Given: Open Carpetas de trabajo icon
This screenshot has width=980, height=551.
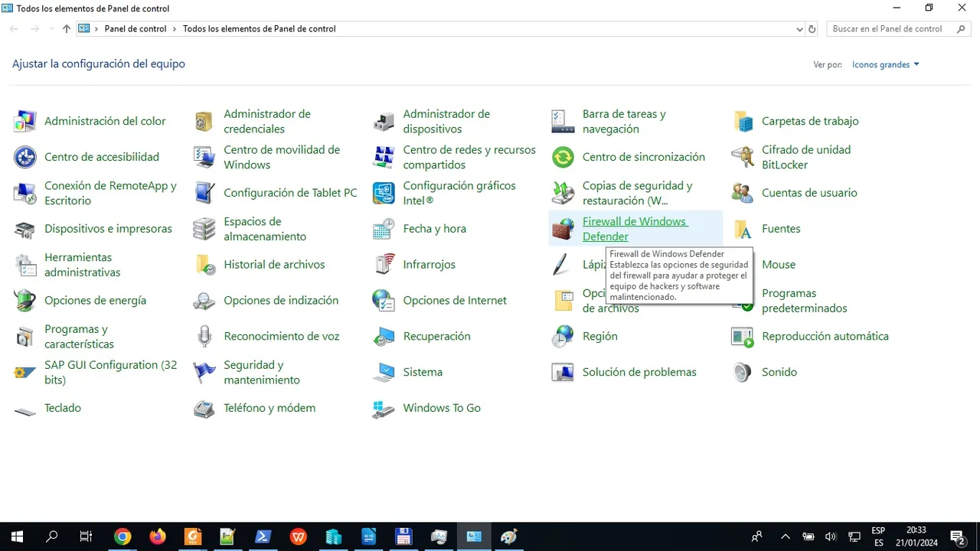Looking at the screenshot, I should (x=742, y=121).
